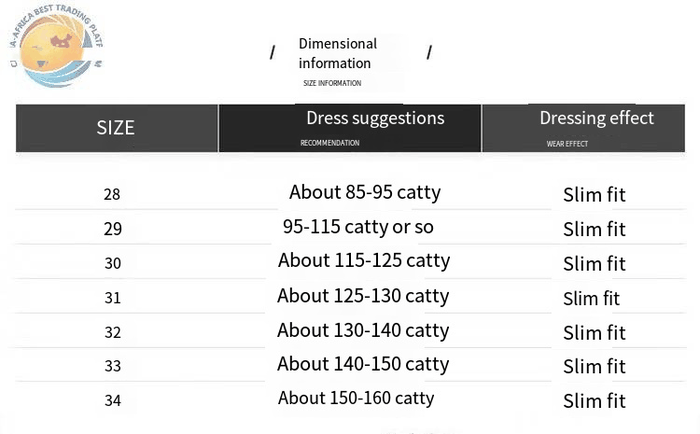Click 'Slim fit' in the size 28 row

[594, 195]
